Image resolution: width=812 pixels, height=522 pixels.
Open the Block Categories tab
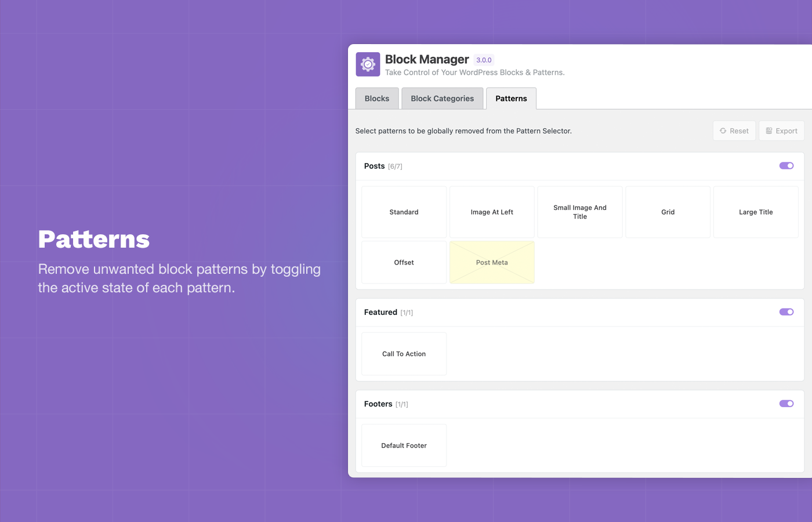pyautogui.click(x=443, y=99)
